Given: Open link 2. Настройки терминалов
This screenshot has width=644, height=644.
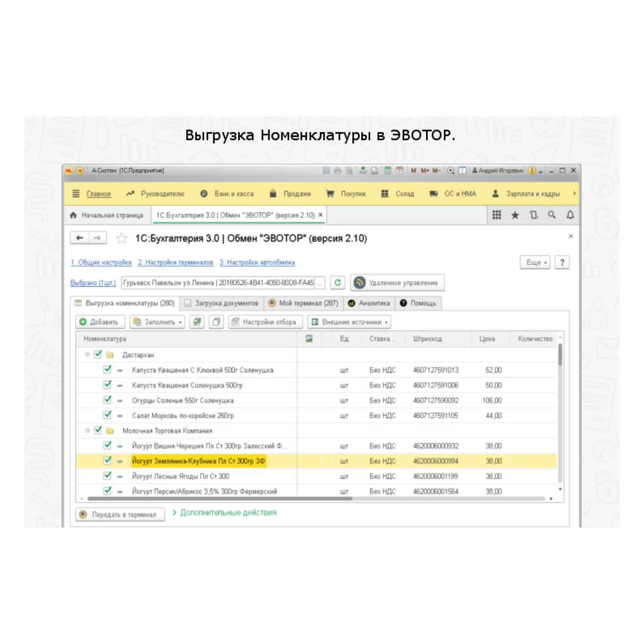Looking at the screenshot, I should pyautogui.click(x=176, y=263).
